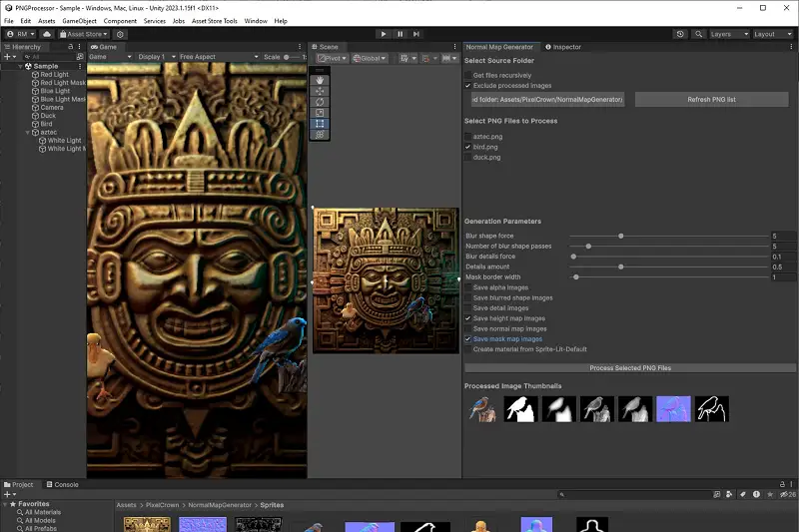The image size is (799, 532).
Task: Switch to the Console tab
Action: 62,485
